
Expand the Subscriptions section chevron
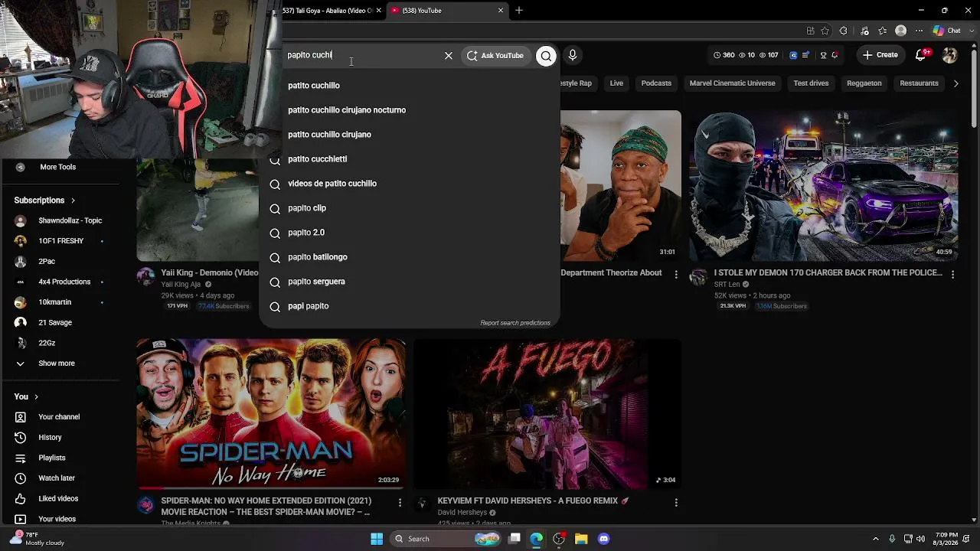point(73,201)
